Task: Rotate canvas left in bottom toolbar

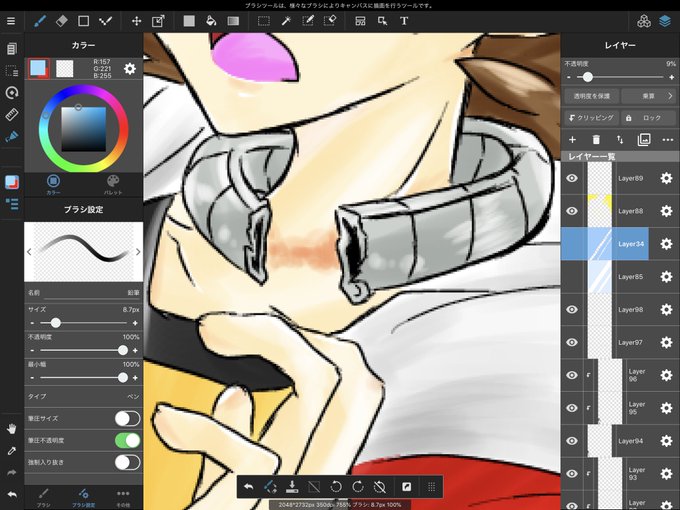Action: (336, 487)
